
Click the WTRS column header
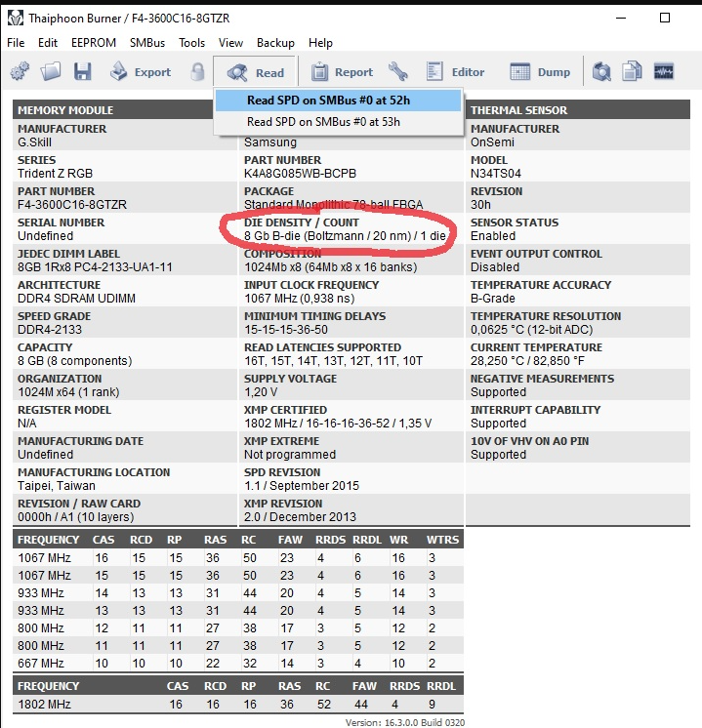(x=442, y=540)
